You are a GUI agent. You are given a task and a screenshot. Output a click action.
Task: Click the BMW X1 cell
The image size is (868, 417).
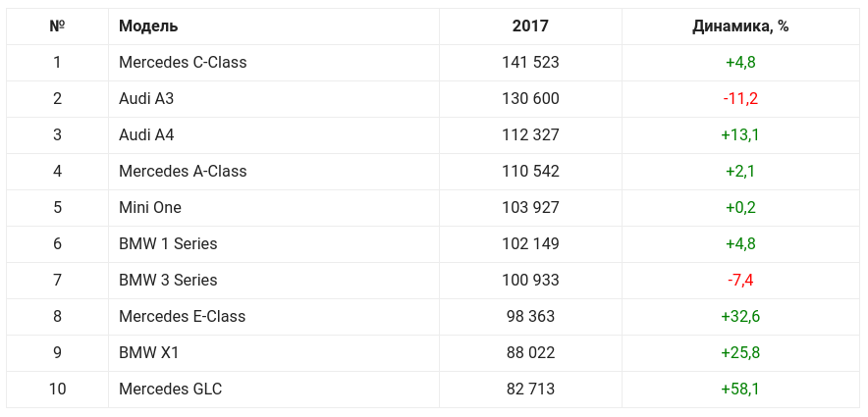pos(149,353)
